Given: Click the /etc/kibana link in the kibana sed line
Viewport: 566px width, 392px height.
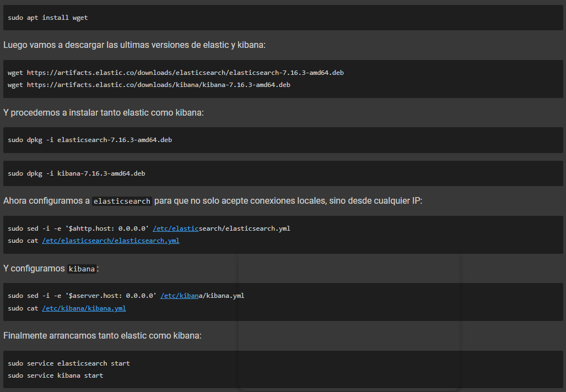Looking at the screenshot, I should click(180, 295).
